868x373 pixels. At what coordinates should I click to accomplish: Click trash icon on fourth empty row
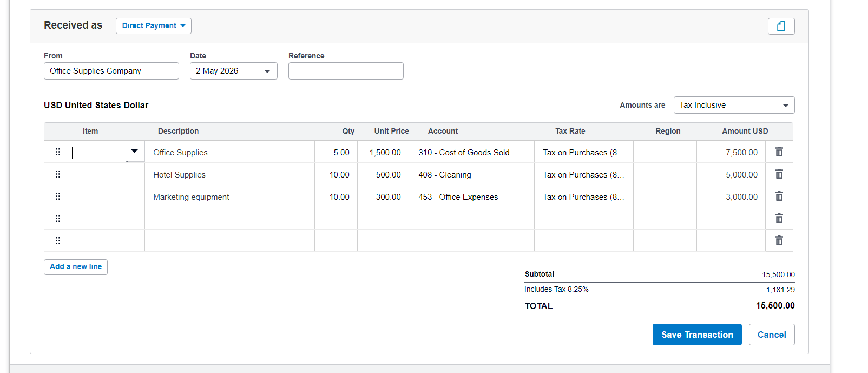pos(779,219)
